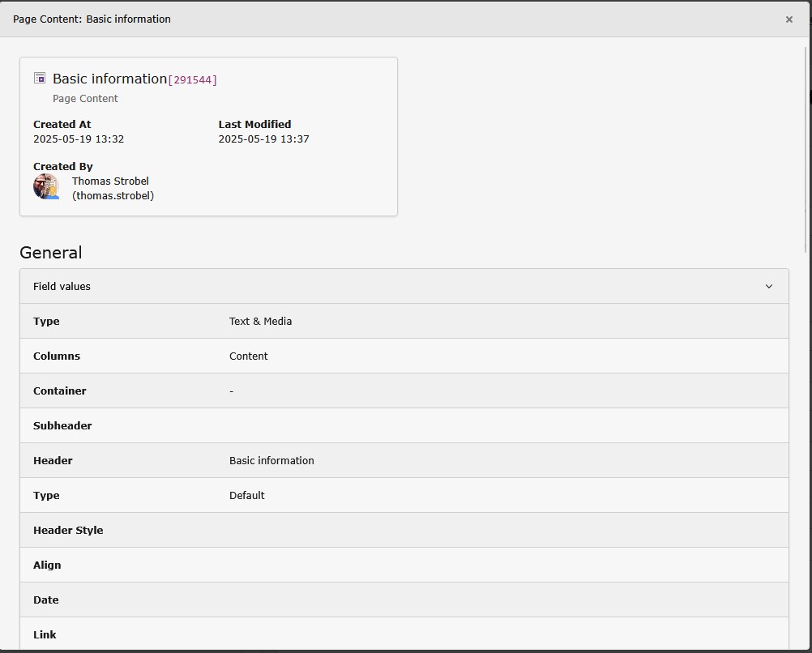
Task: Select the record ID 291544
Action: (192, 80)
